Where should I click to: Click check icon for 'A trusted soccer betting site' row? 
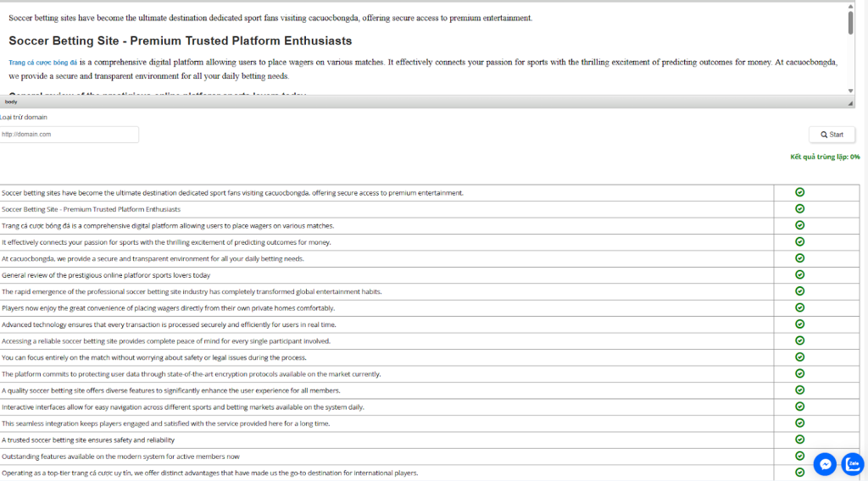click(799, 440)
